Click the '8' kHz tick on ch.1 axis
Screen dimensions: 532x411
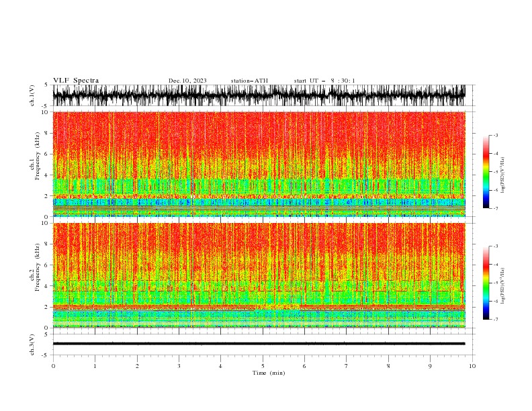click(x=48, y=133)
